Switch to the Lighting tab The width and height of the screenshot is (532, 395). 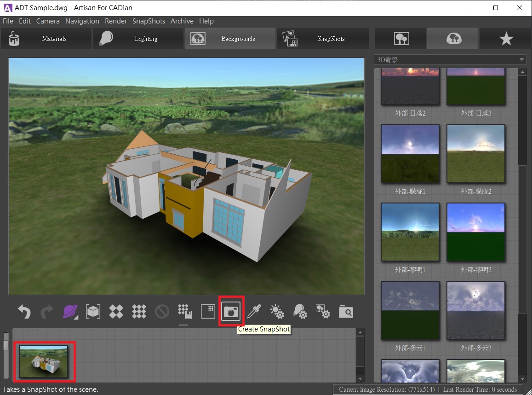(138, 39)
